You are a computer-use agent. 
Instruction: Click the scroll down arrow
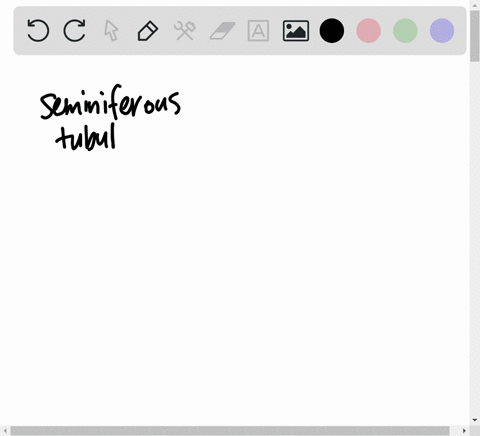coord(474,420)
